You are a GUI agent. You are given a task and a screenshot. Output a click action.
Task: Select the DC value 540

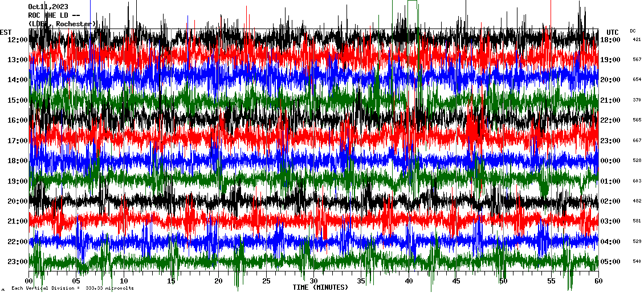(x=637, y=262)
